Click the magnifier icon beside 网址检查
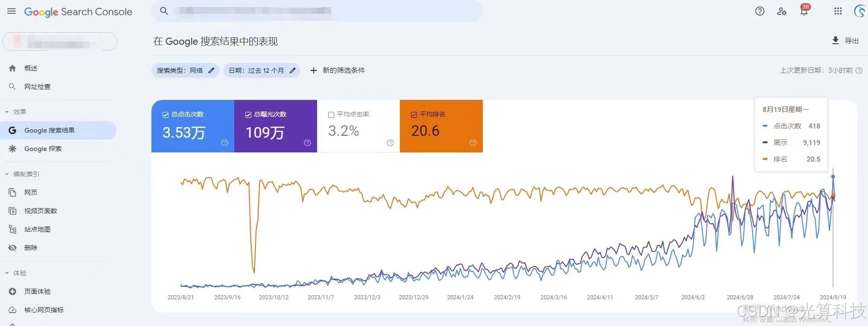The height and width of the screenshot is (326, 868). point(12,87)
